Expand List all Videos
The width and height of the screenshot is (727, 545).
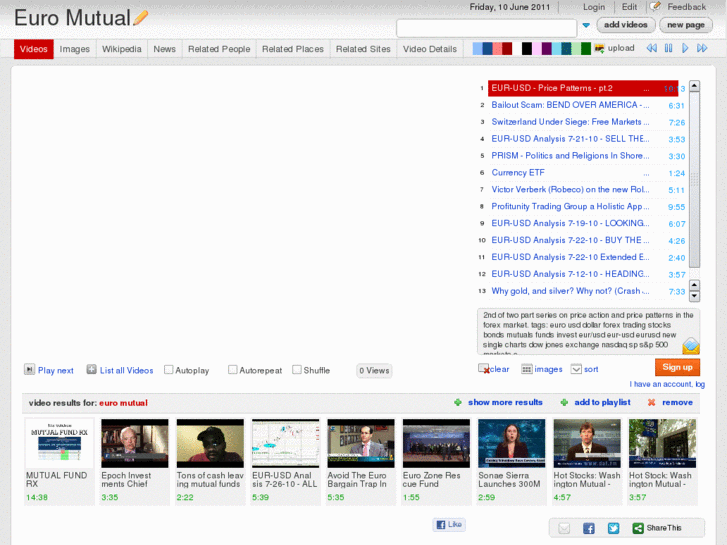pyautogui.click(x=92, y=370)
